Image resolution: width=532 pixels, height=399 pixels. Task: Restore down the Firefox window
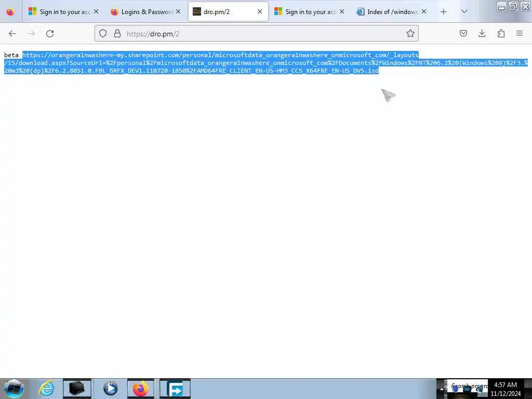(513, 6)
